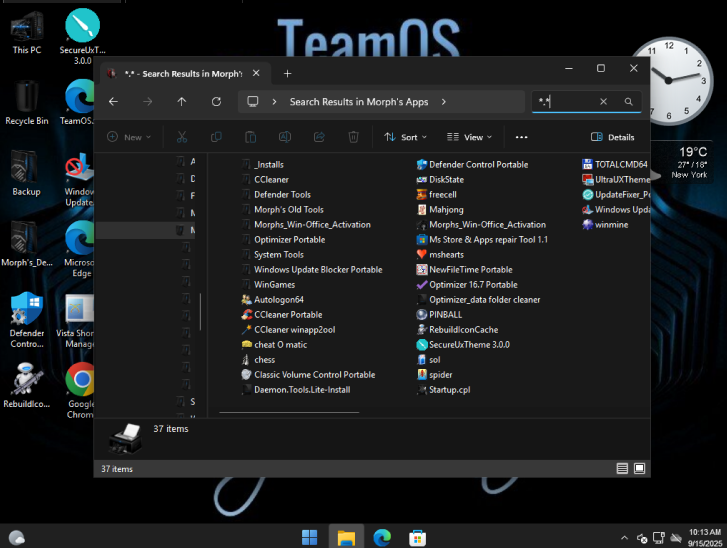Click the Share toolbar icon
This screenshot has width=727, height=548.
pyautogui.click(x=319, y=137)
